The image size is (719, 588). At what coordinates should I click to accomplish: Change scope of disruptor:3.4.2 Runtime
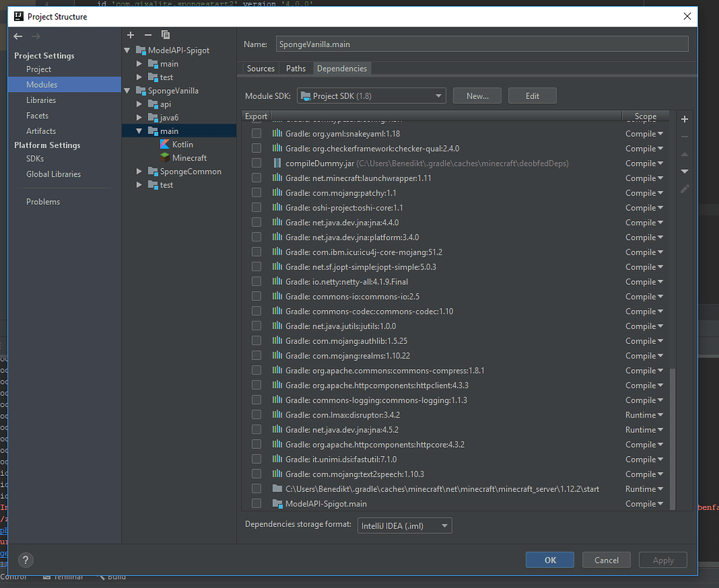tap(645, 415)
